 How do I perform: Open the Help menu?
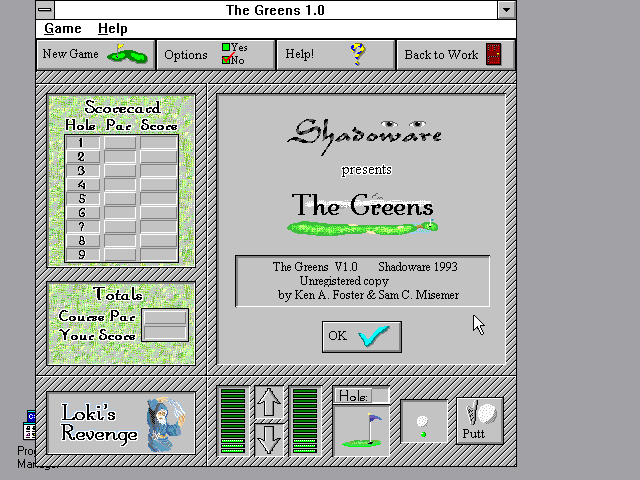pyautogui.click(x=112, y=29)
